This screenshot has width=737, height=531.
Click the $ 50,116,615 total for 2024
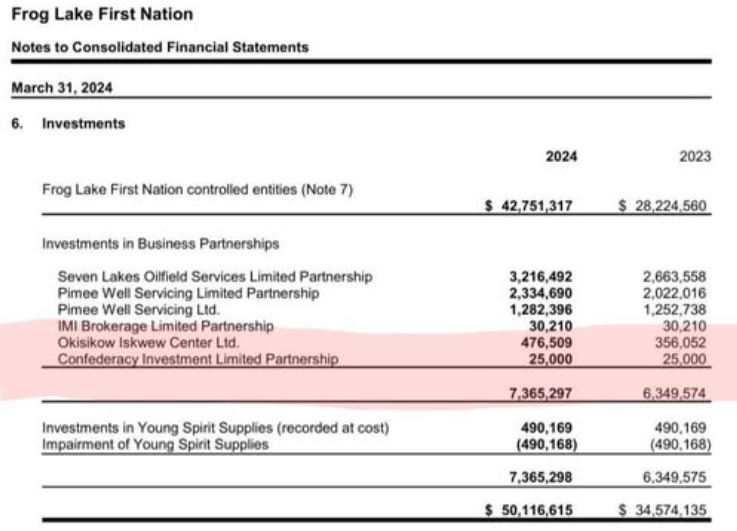529,511
